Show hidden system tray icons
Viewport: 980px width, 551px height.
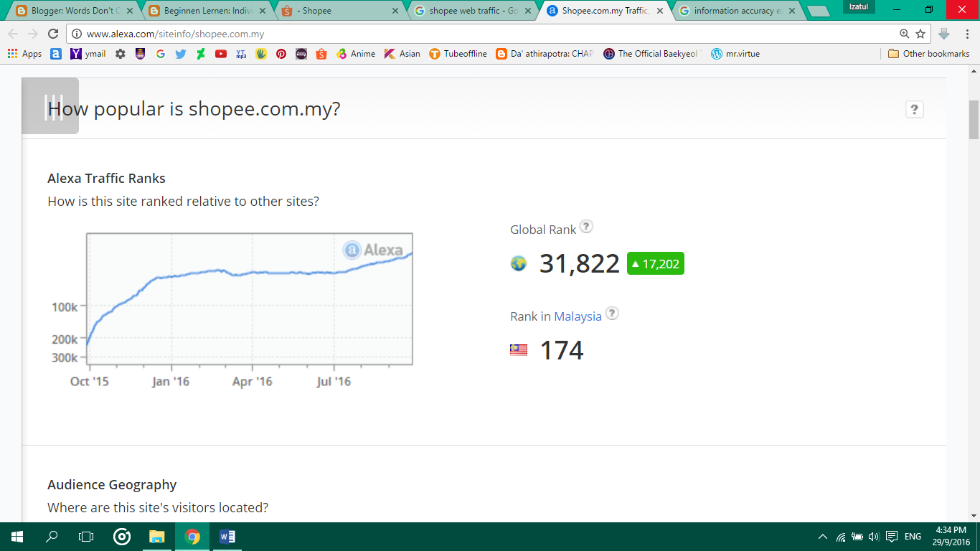click(823, 537)
